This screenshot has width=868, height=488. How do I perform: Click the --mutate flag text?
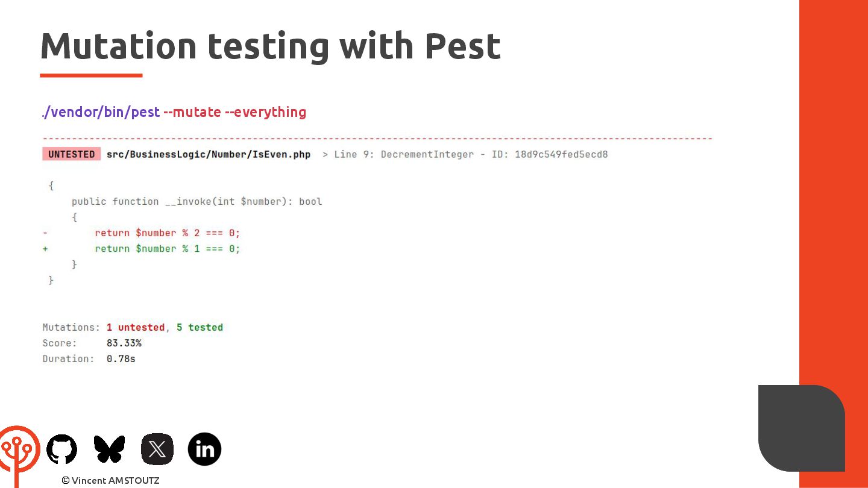192,112
